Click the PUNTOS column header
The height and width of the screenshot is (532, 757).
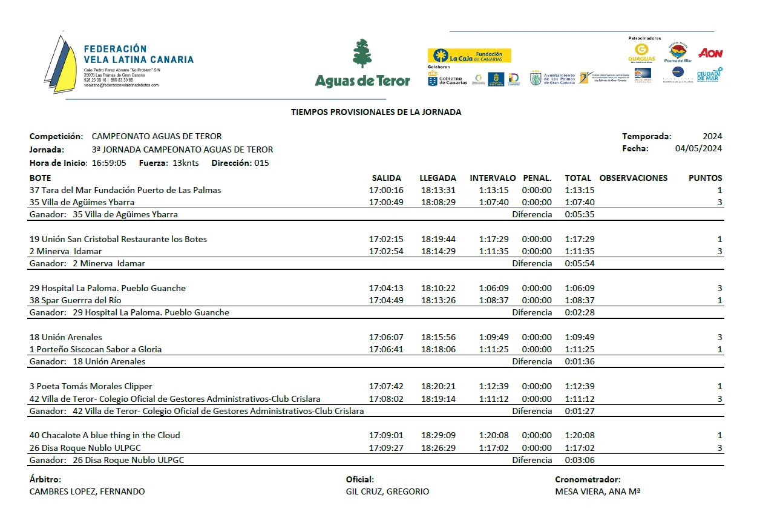705,178
